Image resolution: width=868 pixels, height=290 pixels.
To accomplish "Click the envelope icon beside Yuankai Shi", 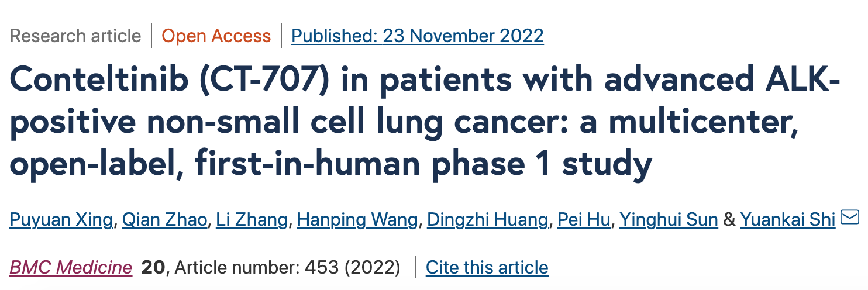I will (x=849, y=217).
